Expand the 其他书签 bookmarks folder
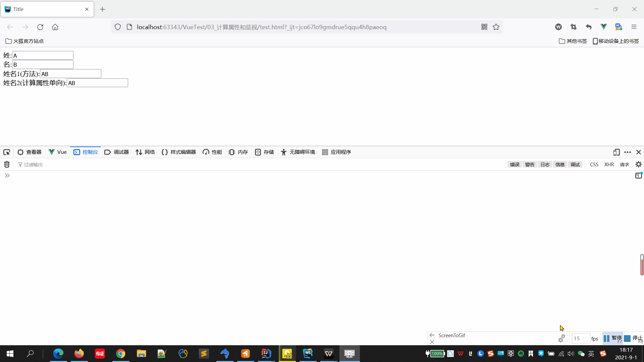Image resolution: width=644 pixels, height=362 pixels. point(573,41)
